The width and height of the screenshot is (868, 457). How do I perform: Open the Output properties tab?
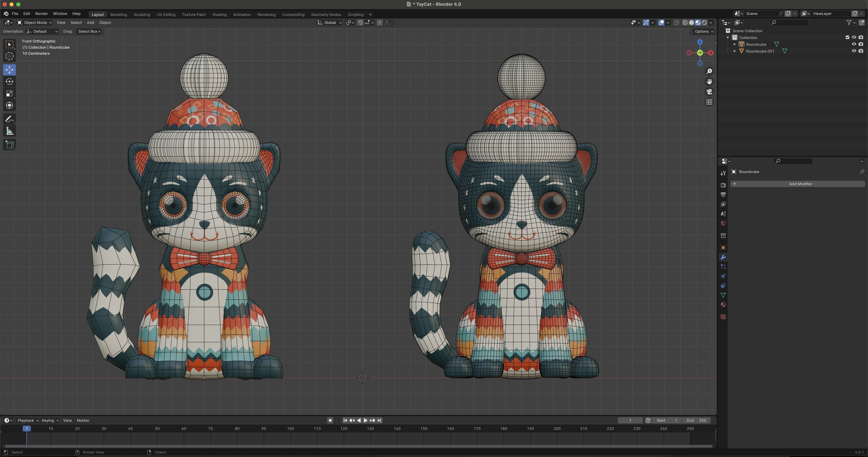723,195
